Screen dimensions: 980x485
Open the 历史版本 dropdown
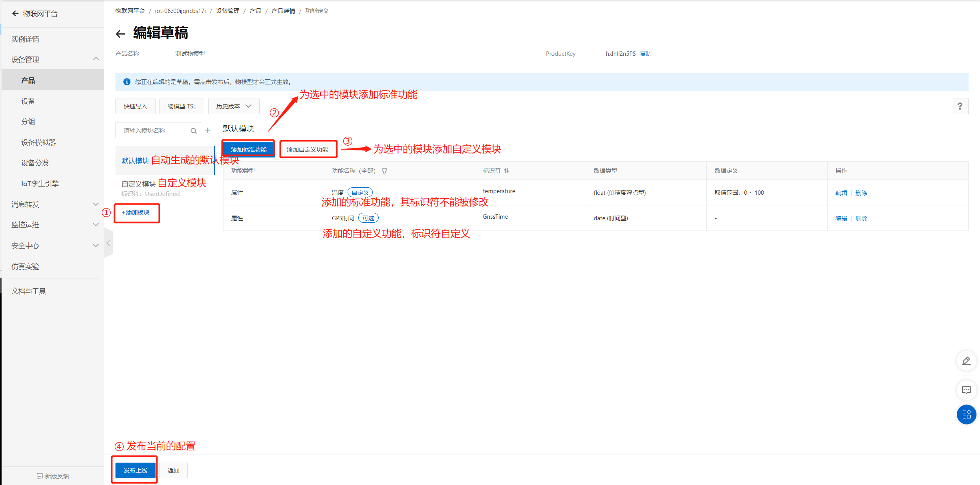click(234, 106)
